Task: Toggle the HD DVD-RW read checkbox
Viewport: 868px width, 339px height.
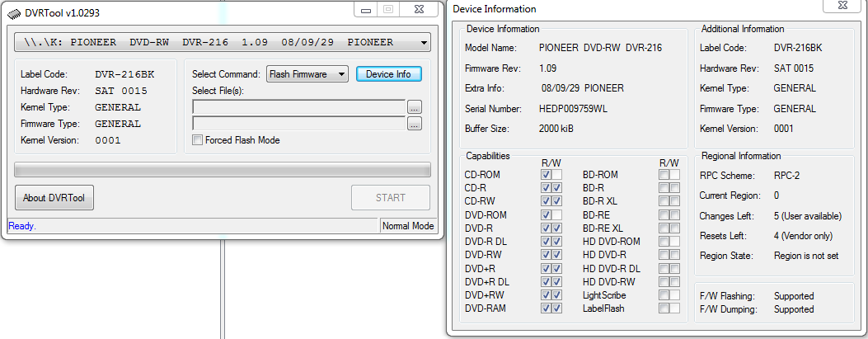Action: click(664, 282)
